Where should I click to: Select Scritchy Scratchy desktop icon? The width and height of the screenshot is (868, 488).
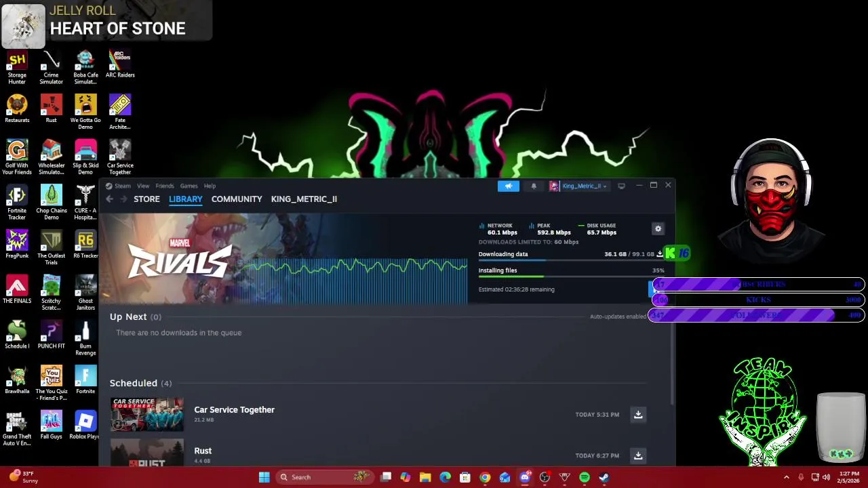tap(51, 293)
